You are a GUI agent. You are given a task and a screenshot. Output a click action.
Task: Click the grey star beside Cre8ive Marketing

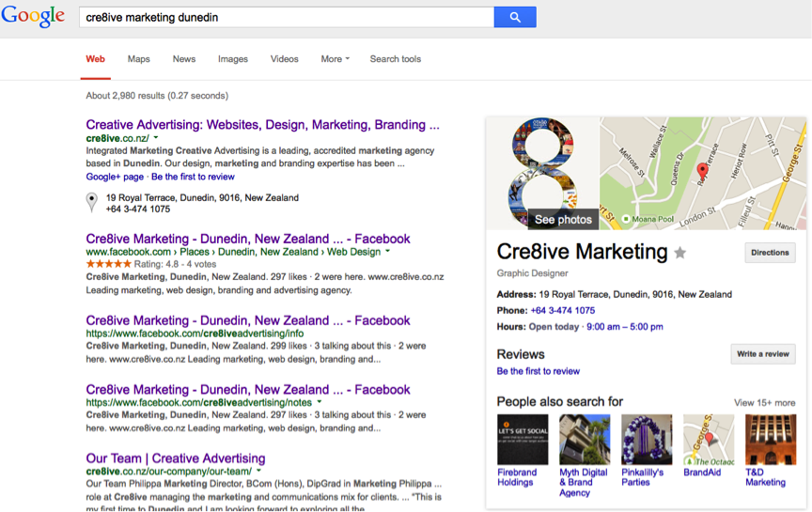pyautogui.click(x=679, y=253)
